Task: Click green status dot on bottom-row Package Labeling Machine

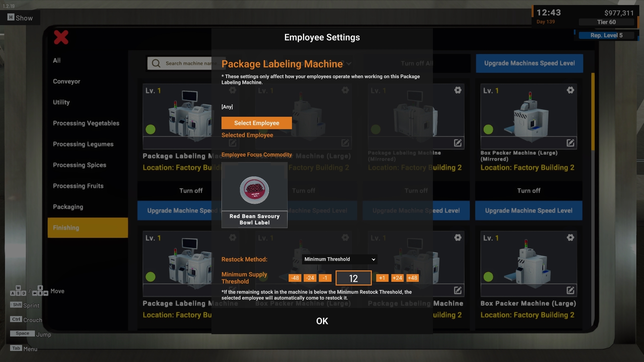Action: [x=151, y=277]
